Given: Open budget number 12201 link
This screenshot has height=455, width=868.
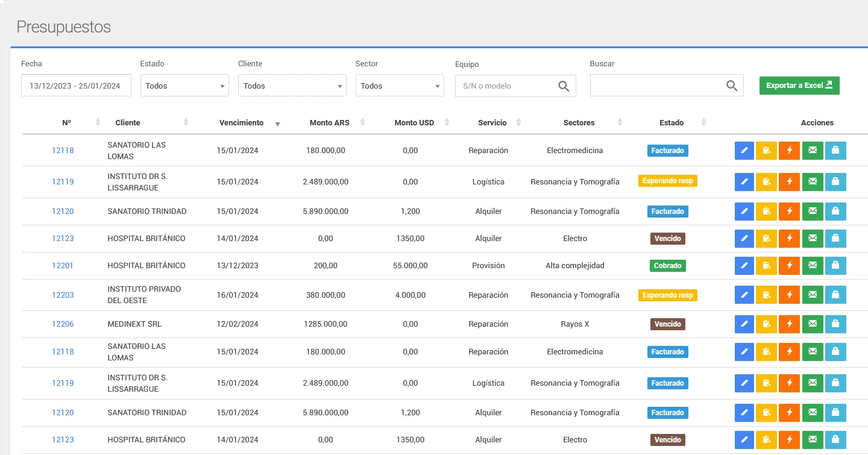Looking at the screenshot, I should pyautogui.click(x=63, y=265).
